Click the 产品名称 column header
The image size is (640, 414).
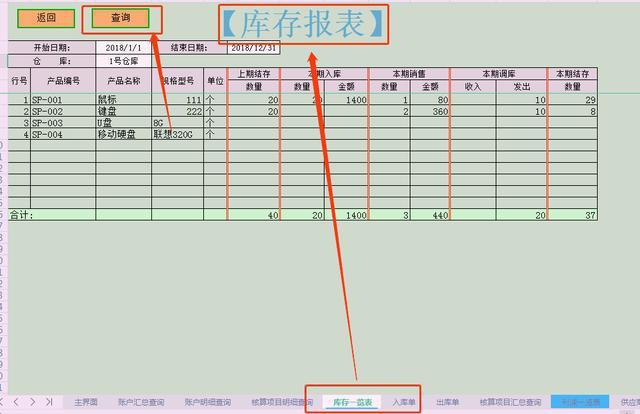point(124,81)
